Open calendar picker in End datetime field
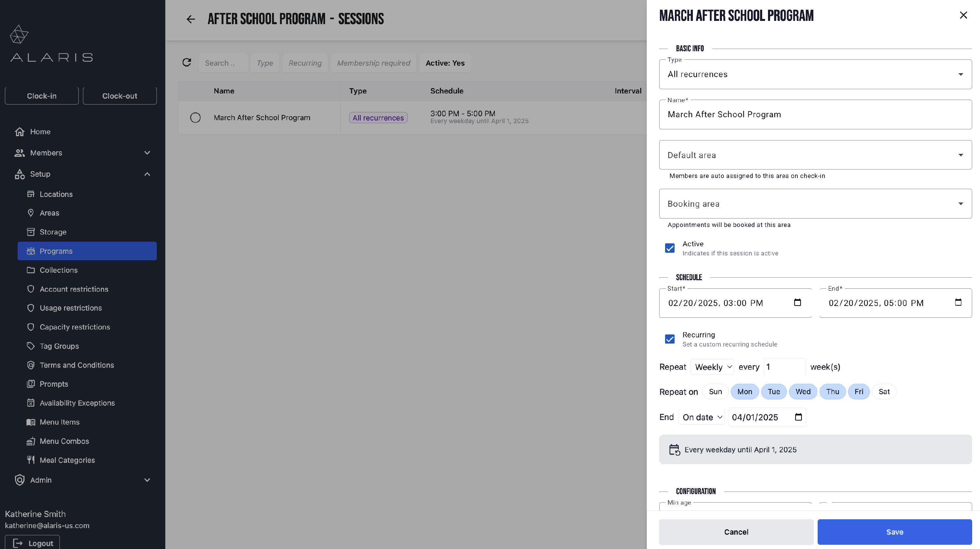The image size is (980, 549). [x=958, y=302]
